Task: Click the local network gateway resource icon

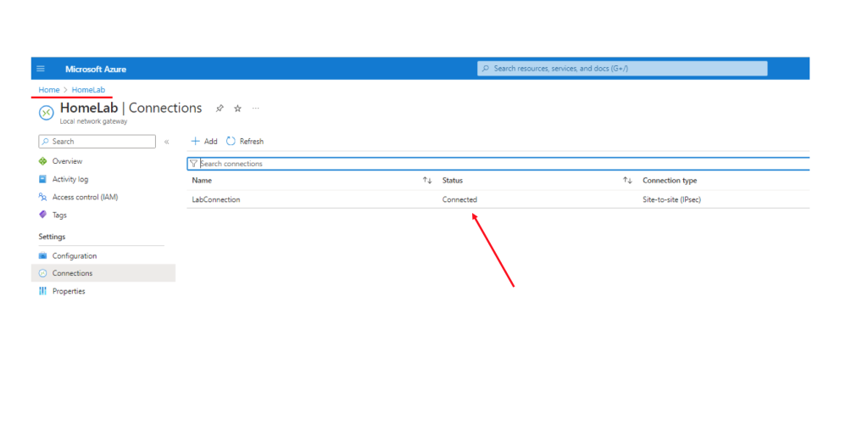Action: click(x=47, y=112)
